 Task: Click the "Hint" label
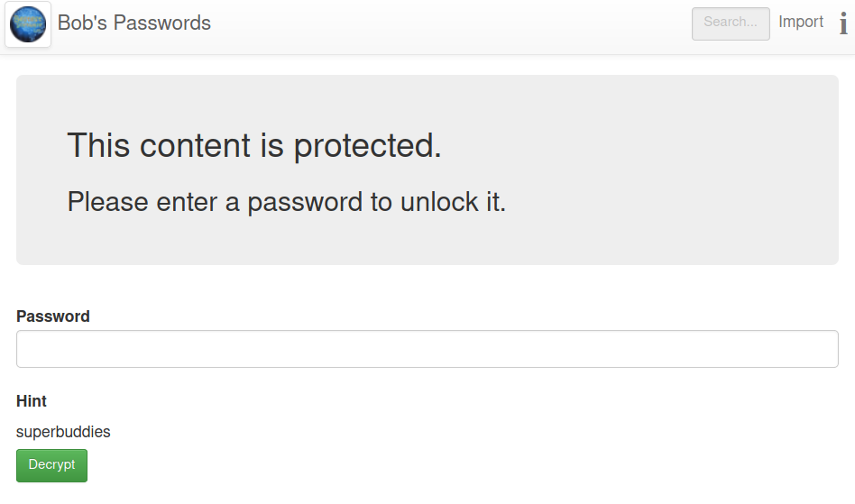[32, 401]
